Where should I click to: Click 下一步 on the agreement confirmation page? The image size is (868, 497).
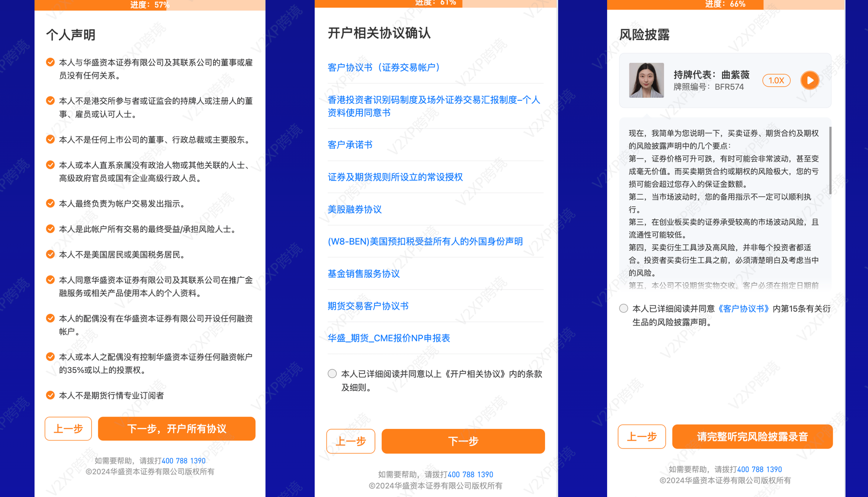pyautogui.click(x=463, y=441)
